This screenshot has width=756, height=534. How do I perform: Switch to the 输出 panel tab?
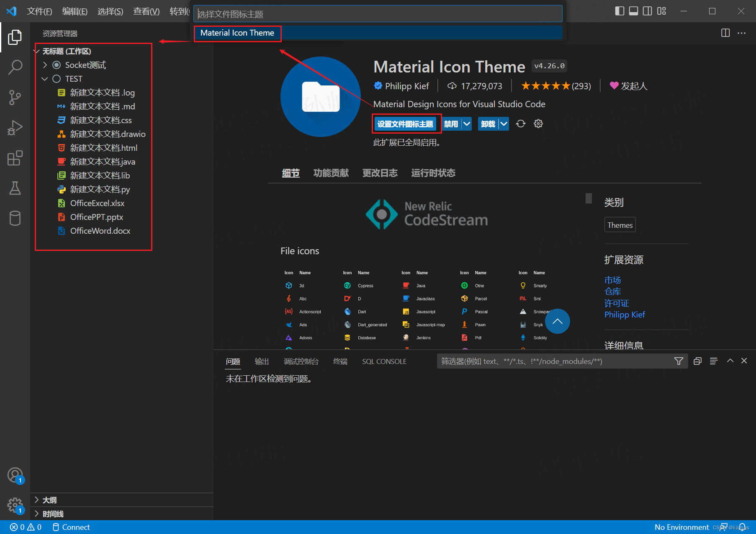262,361
